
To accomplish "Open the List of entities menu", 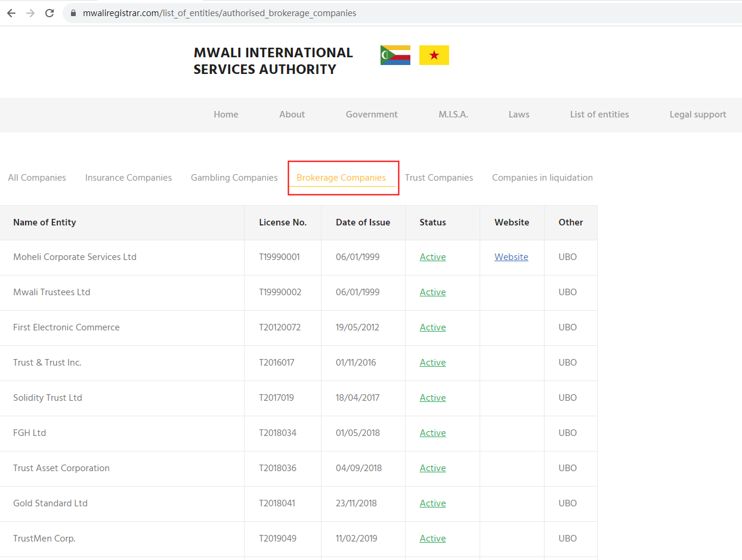I will (x=599, y=115).
